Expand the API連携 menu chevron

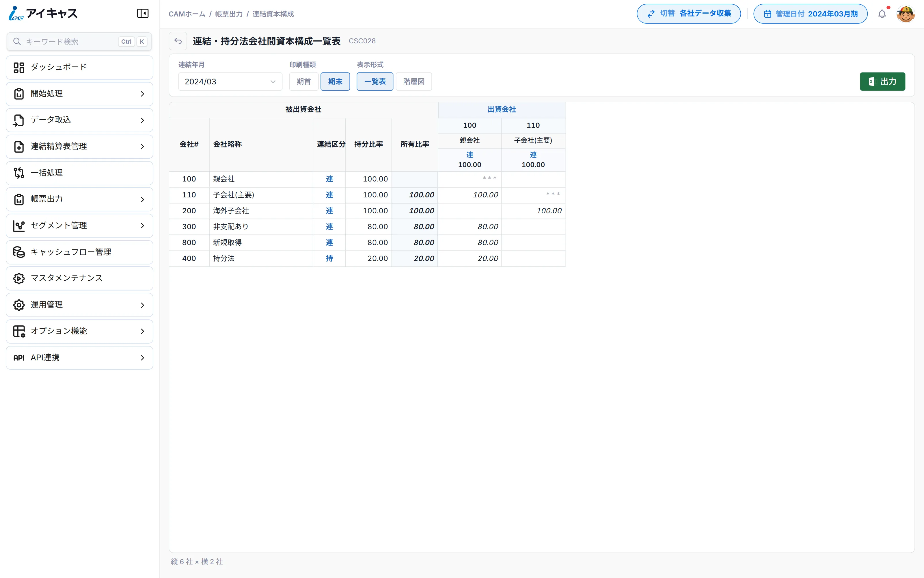coord(142,358)
